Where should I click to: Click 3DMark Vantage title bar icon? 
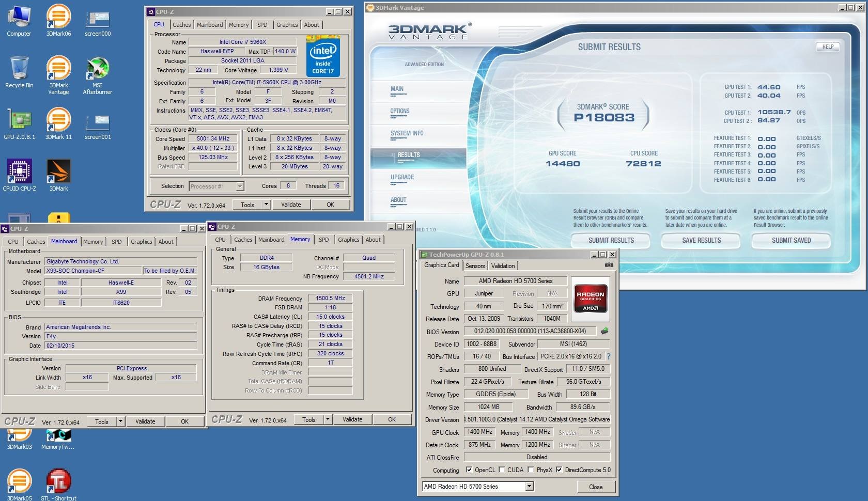pyautogui.click(x=370, y=8)
